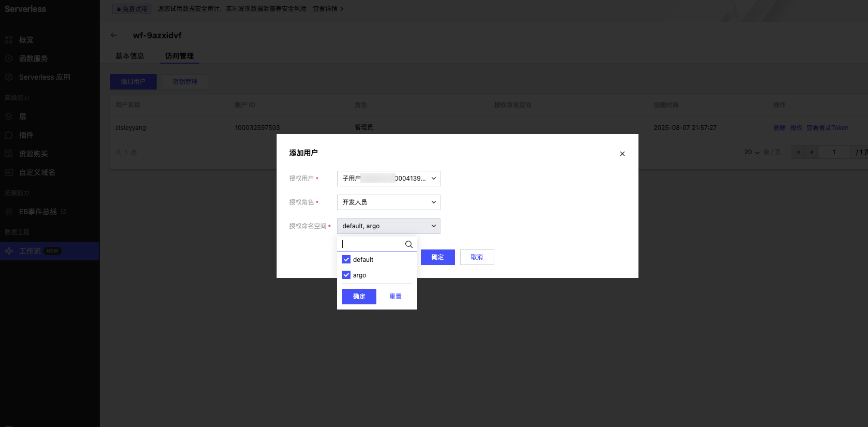Screen dimensions: 868x427
Task: Click the 授权命名空间 column header
Action: tap(513, 105)
